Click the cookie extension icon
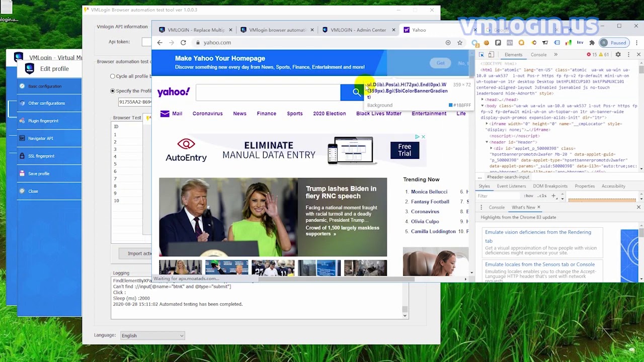This screenshot has width=644, height=362. point(487,43)
